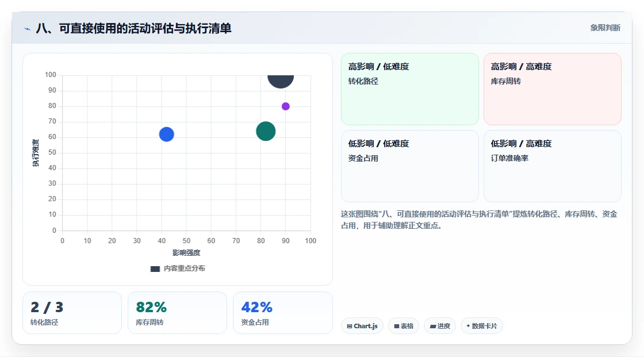
Task: Click the 82% 库存周转 stat card
Action: coord(178,313)
